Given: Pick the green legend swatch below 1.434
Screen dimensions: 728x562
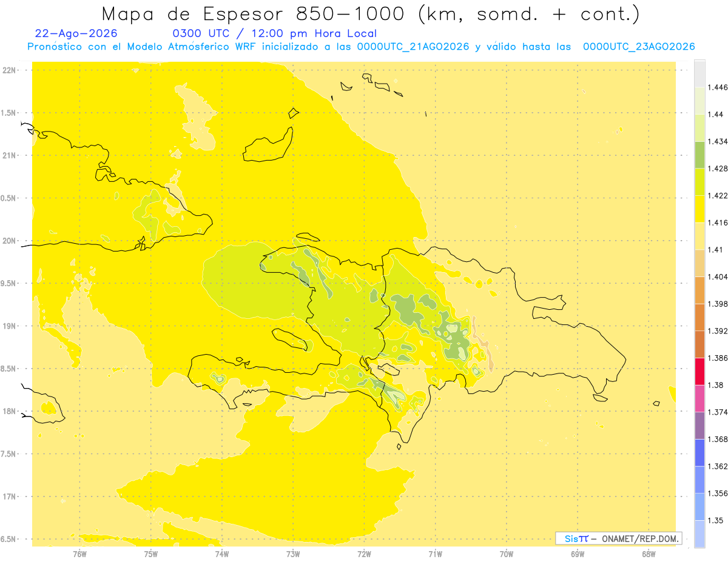Looking at the screenshot, I should [699, 155].
